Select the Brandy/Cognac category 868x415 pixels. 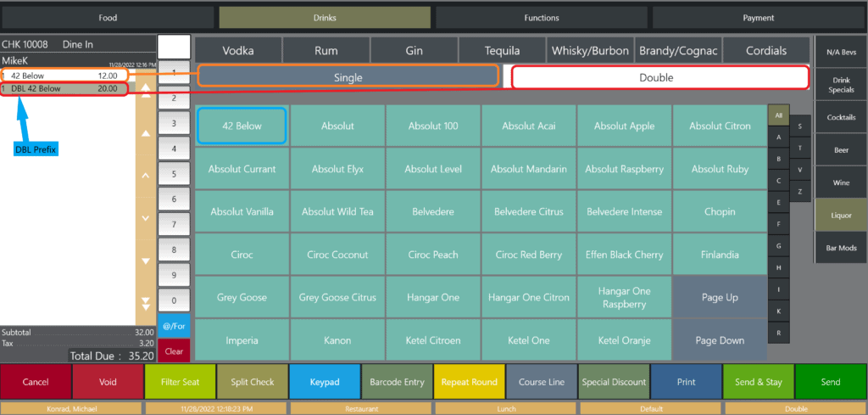pos(678,50)
